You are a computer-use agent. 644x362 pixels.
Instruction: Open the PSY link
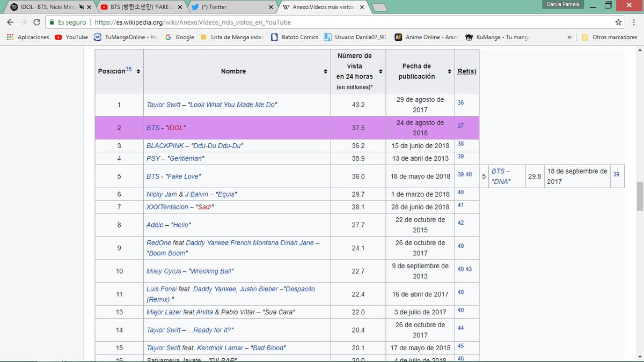coord(153,159)
